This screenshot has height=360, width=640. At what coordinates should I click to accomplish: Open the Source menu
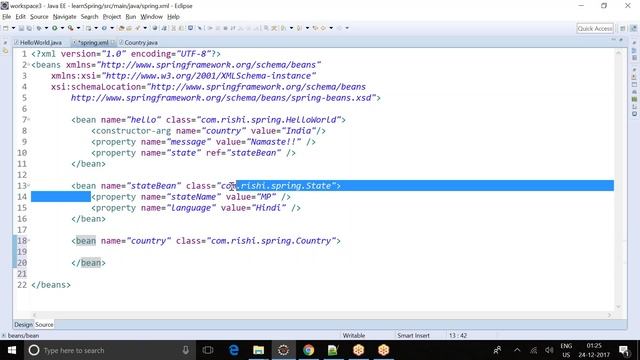click(39, 17)
